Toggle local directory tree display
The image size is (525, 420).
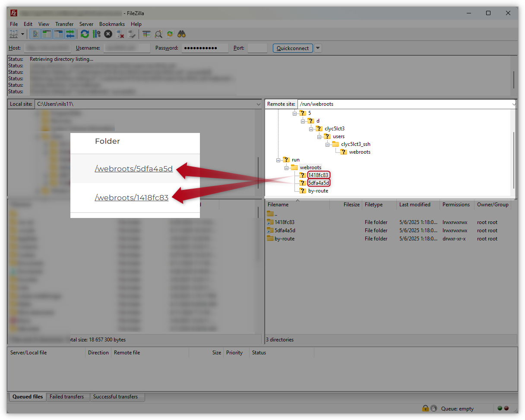click(x=47, y=34)
